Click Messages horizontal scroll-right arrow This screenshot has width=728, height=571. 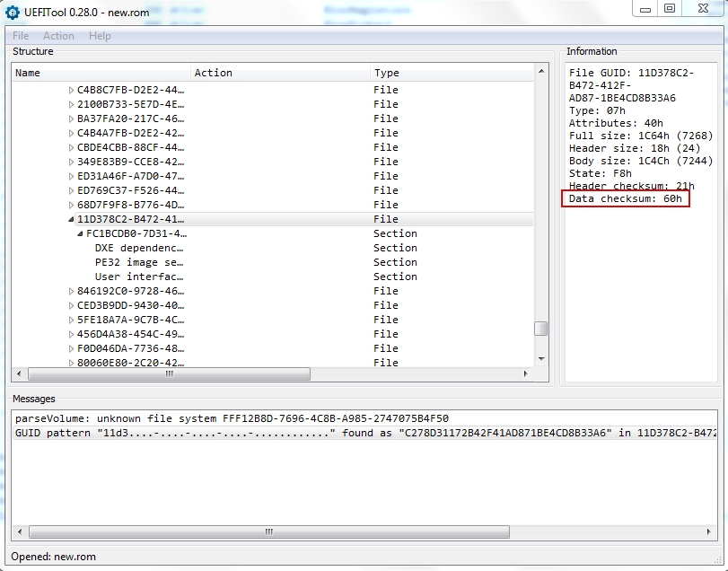click(x=708, y=531)
